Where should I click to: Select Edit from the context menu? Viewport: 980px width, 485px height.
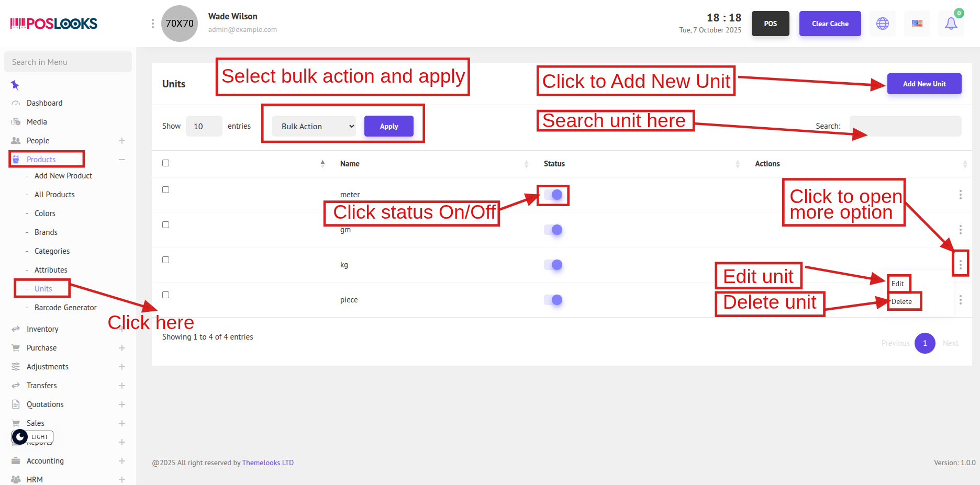tap(897, 284)
